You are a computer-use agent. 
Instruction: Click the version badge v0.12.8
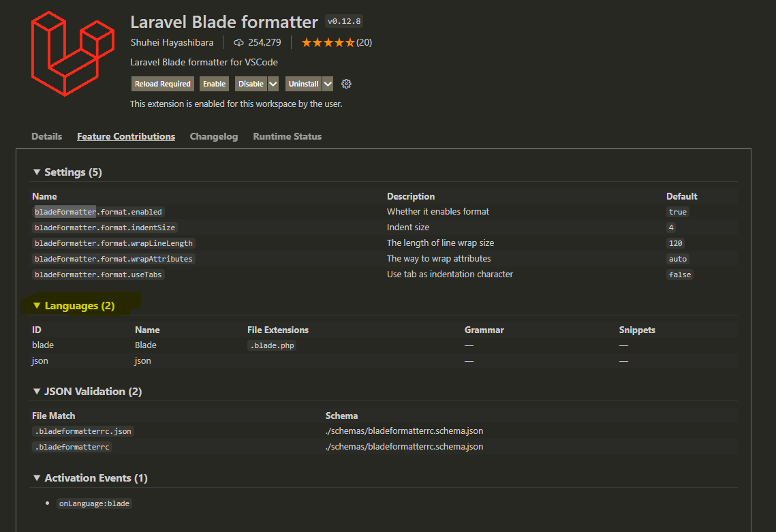[344, 21]
